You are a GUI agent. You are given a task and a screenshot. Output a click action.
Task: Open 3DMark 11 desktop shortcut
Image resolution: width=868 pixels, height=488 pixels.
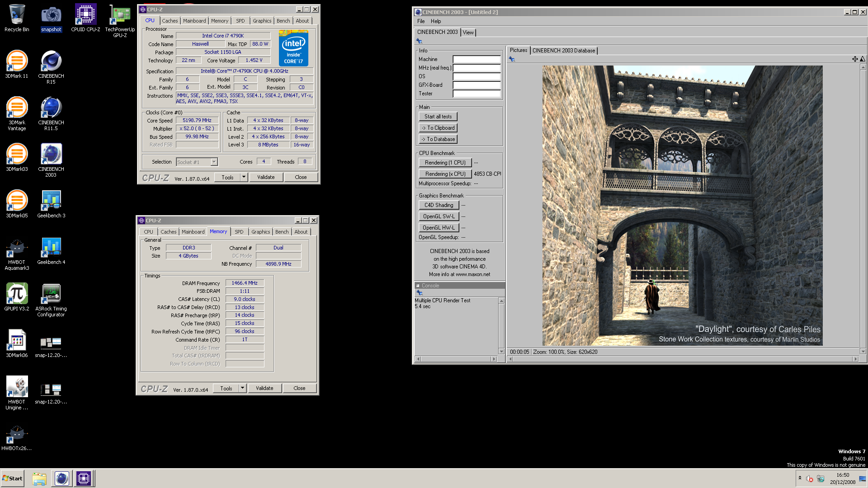coord(17,65)
